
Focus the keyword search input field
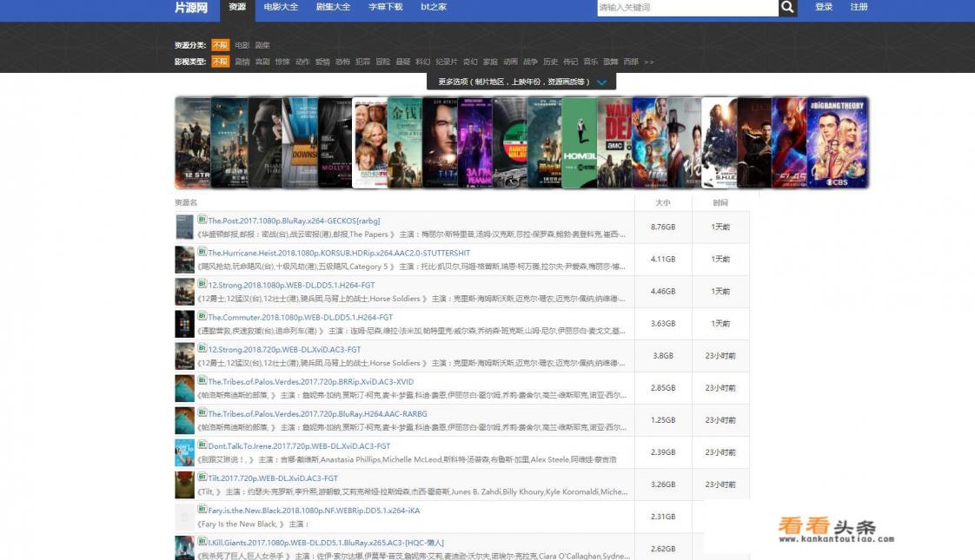click(x=686, y=8)
